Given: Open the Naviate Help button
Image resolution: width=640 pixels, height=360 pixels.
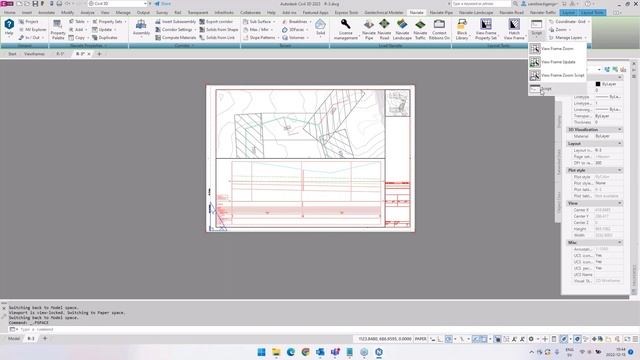Looking at the screenshot, I should (x=9, y=28).
